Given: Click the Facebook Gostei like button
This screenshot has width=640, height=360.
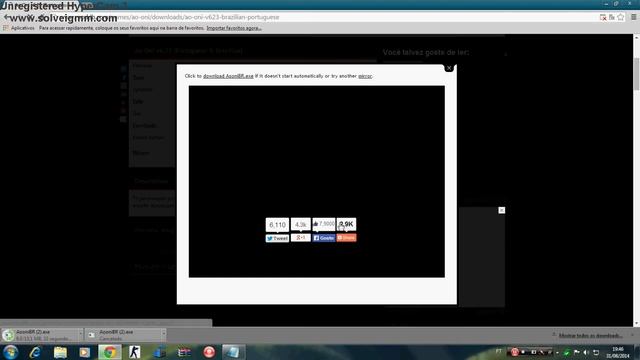Looking at the screenshot, I should tap(324, 238).
